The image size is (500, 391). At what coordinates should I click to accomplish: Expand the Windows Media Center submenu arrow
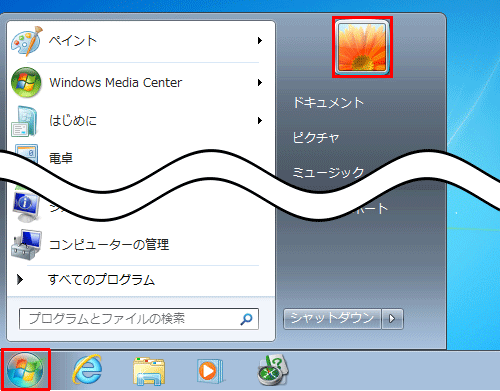[260, 82]
